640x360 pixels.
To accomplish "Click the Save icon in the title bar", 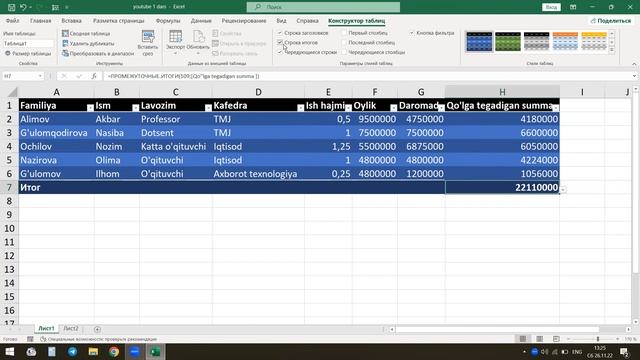I will click(11, 7).
